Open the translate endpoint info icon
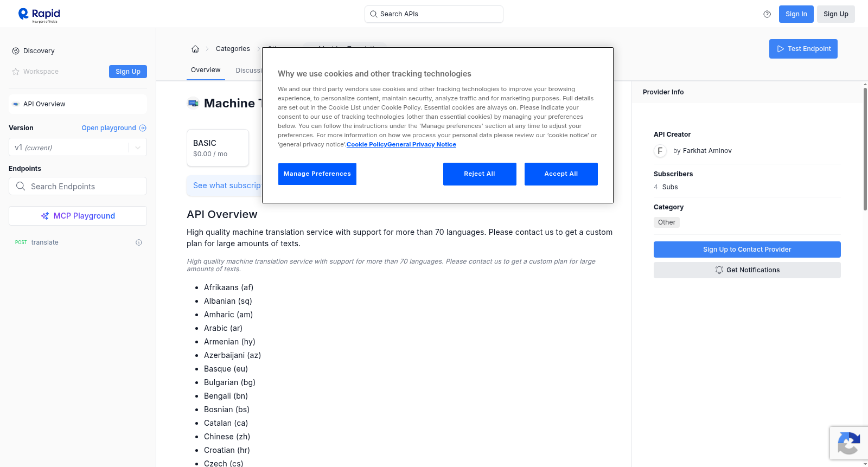Image resolution: width=868 pixels, height=467 pixels. click(139, 242)
